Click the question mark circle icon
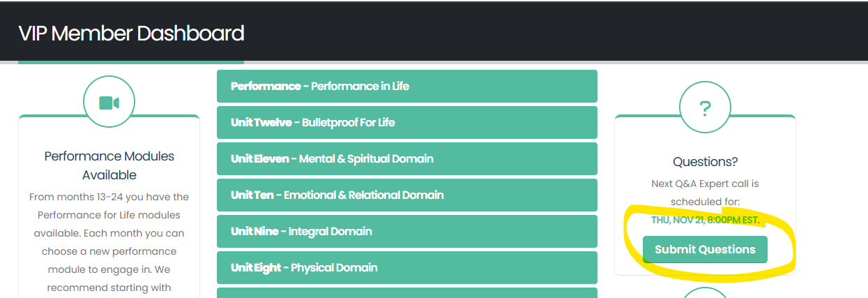This screenshot has width=868, height=298. tap(705, 107)
